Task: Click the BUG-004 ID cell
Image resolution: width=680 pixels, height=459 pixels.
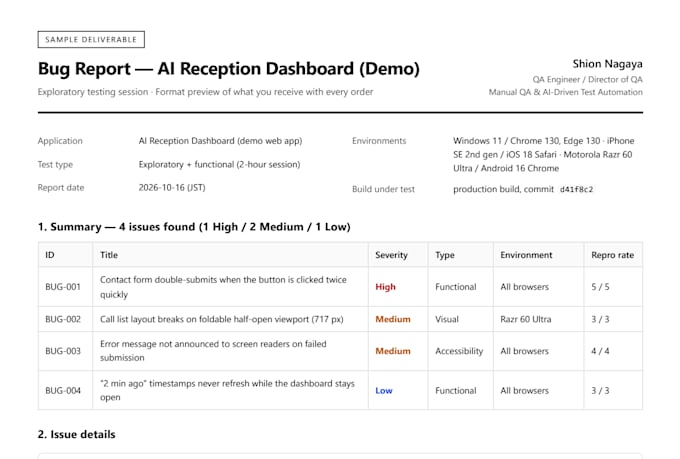Action: pos(63,390)
